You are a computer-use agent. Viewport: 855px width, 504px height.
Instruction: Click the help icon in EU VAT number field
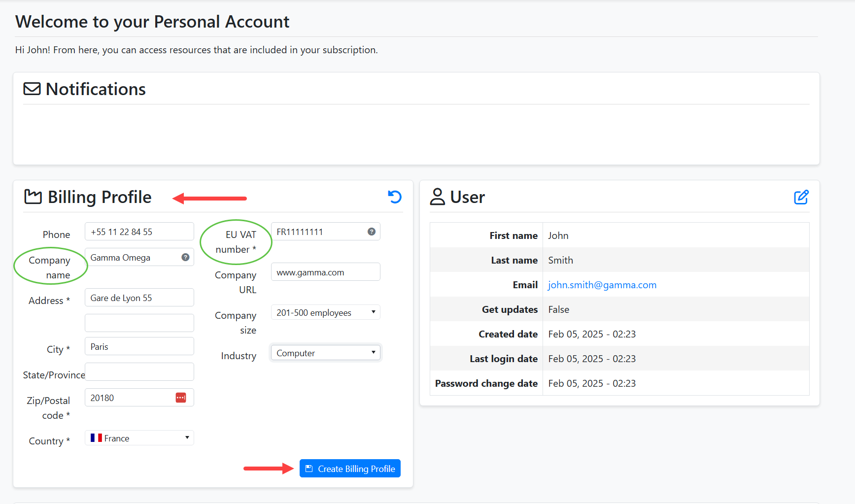point(372,232)
